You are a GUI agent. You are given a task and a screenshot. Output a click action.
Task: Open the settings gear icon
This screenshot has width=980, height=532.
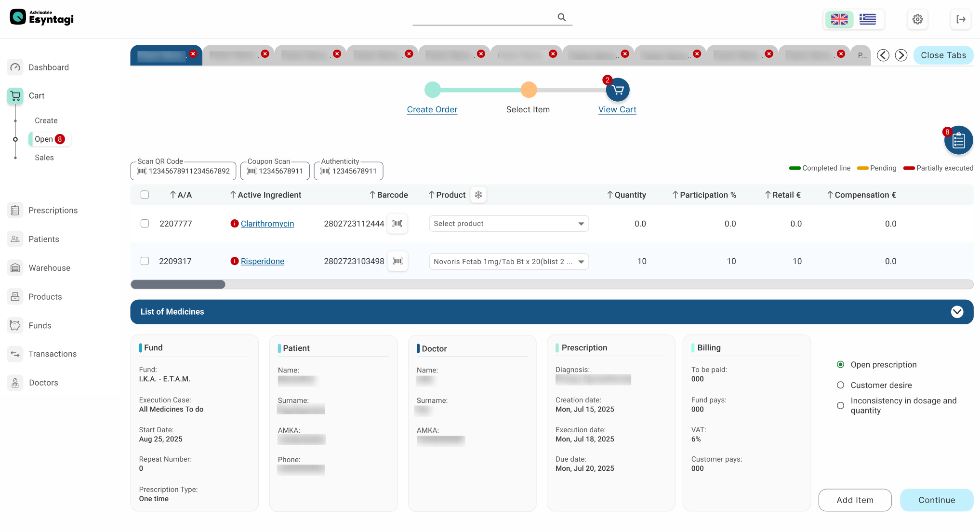click(x=917, y=19)
